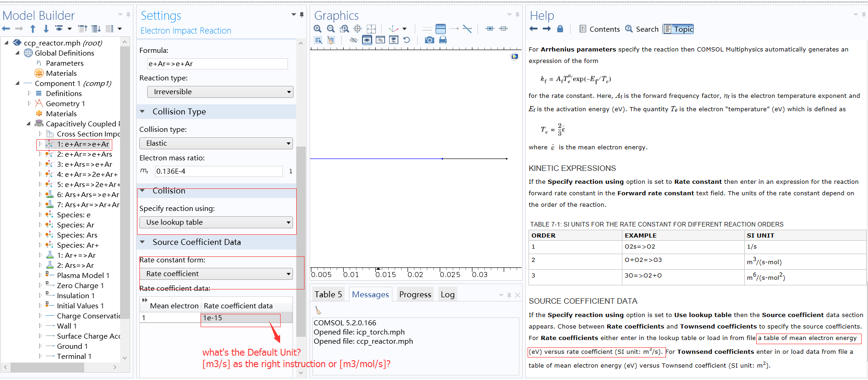This screenshot has width=868, height=380.
Task: Toggle the Topic button in Help
Action: (678, 29)
